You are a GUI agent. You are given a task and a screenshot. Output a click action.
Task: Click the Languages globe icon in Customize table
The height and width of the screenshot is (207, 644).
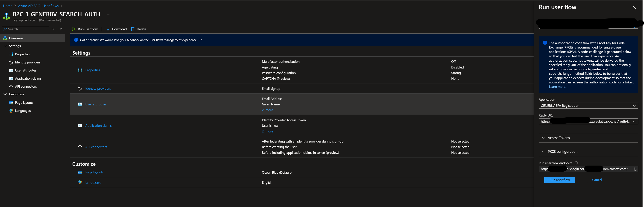coord(80,182)
